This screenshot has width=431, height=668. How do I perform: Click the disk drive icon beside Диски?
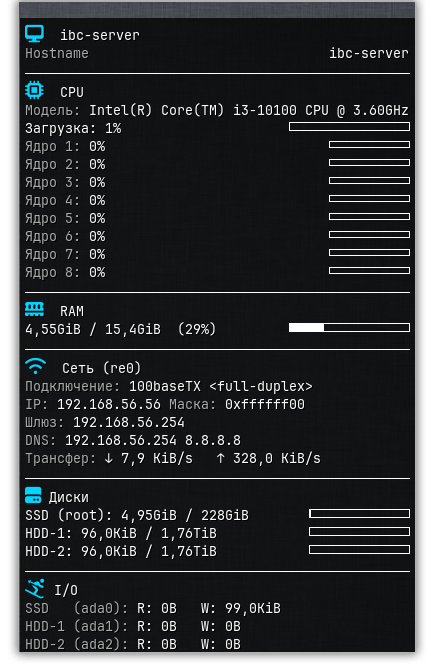click(33, 495)
